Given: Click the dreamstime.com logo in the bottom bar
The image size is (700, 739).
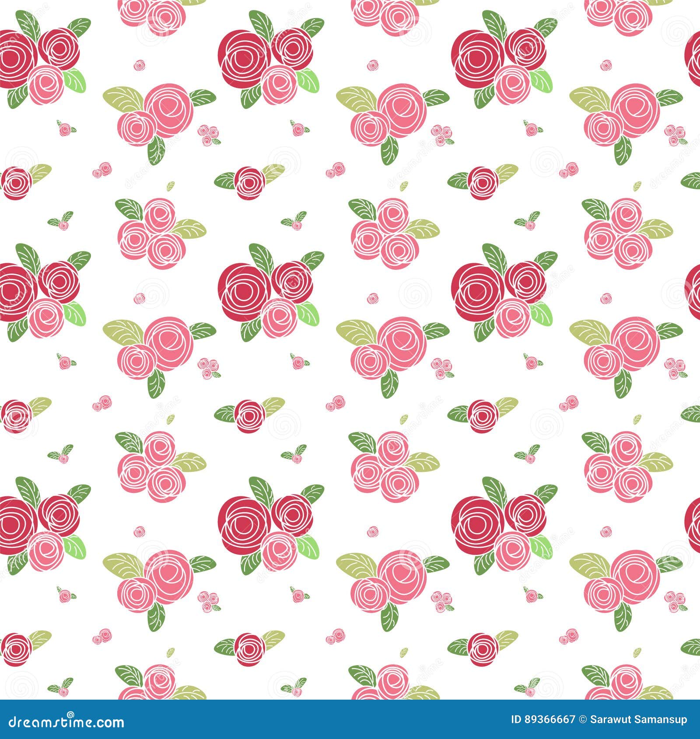Looking at the screenshot, I should pos(66,722).
